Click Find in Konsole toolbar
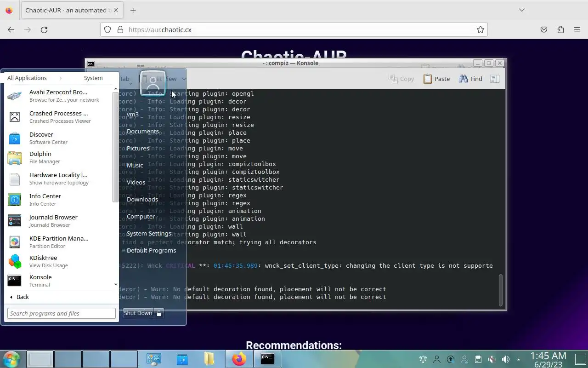Image resolution: width=588 pixels, height=368 pixels. 470,79
